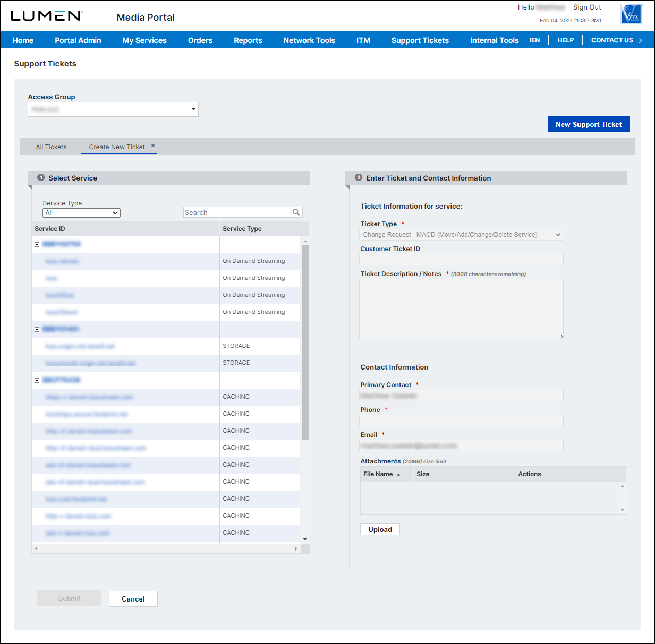Screen dimensions: 655x644
Task: Click the service list vertical scrollbar
Action: 305,342
